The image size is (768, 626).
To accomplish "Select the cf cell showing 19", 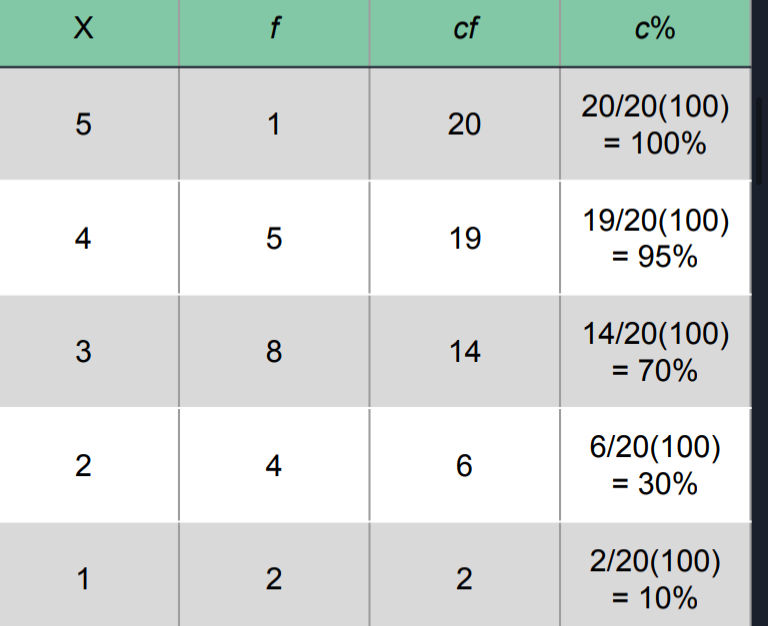I will (x=465, y=238).
